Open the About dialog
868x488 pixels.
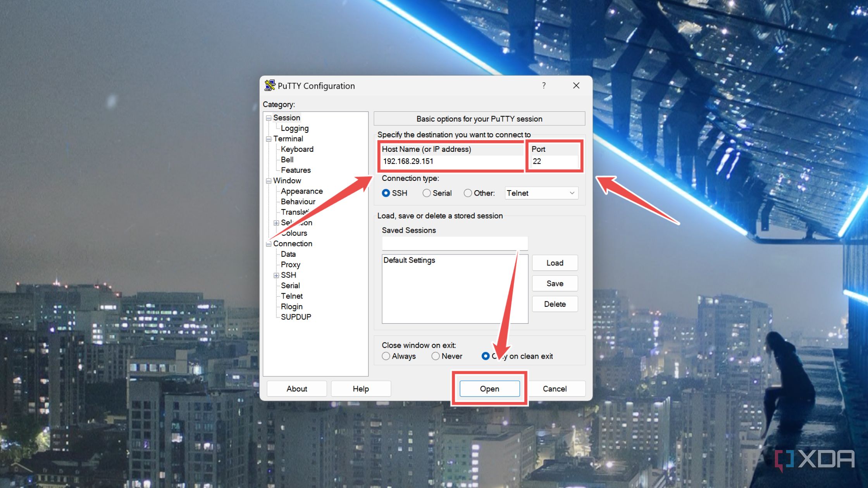click(x=296, y=388)
